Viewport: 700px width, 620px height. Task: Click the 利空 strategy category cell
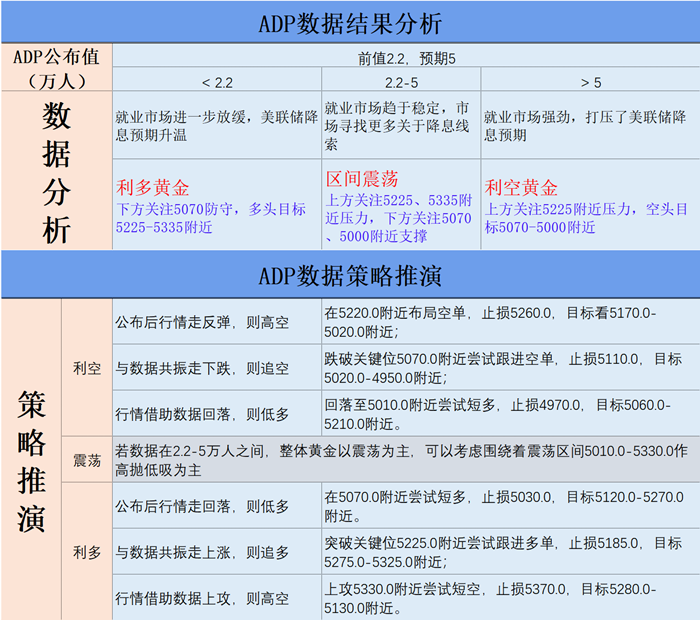(x=87, y=368)
